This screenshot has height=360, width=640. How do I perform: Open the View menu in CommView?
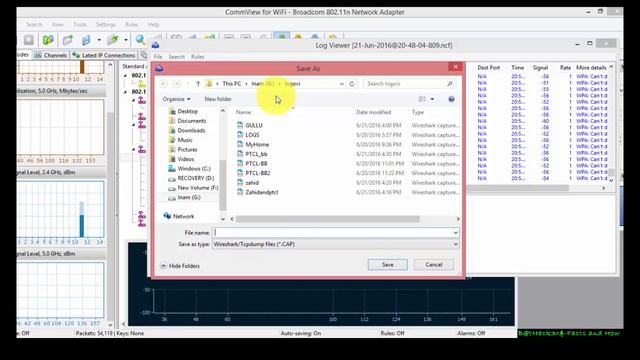pos(58,24)
